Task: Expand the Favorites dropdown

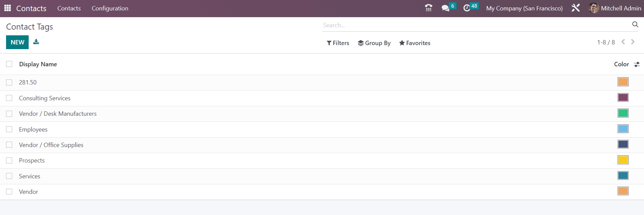Action: (x=415, y=43)
